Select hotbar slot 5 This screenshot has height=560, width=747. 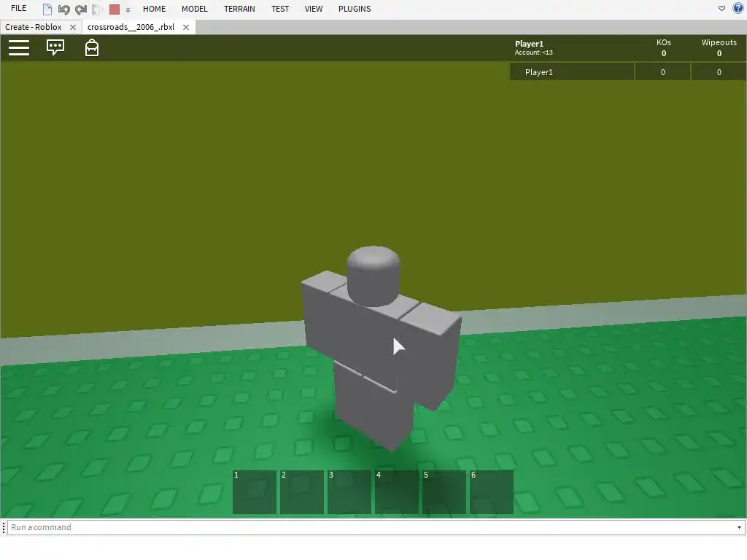(444, 492)
